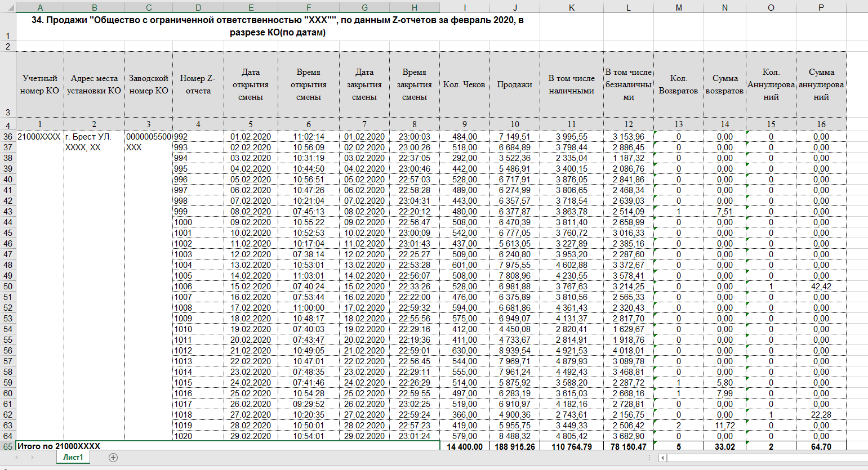Viewport: 868px width, 470px height.
Task: Click the shift opening time 11:02:14
Action: tap(309, 137)
